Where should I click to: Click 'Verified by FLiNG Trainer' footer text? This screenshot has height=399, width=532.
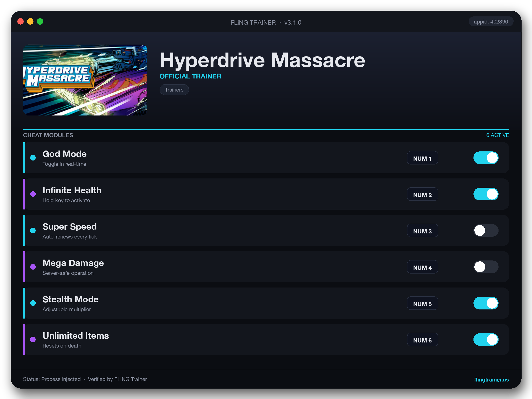click(117, 379)
